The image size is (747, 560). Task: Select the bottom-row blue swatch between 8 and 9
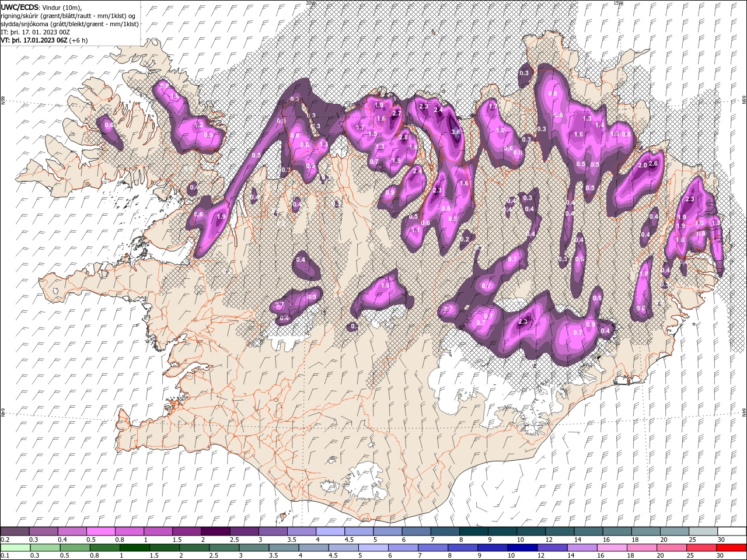click(462, 548)
